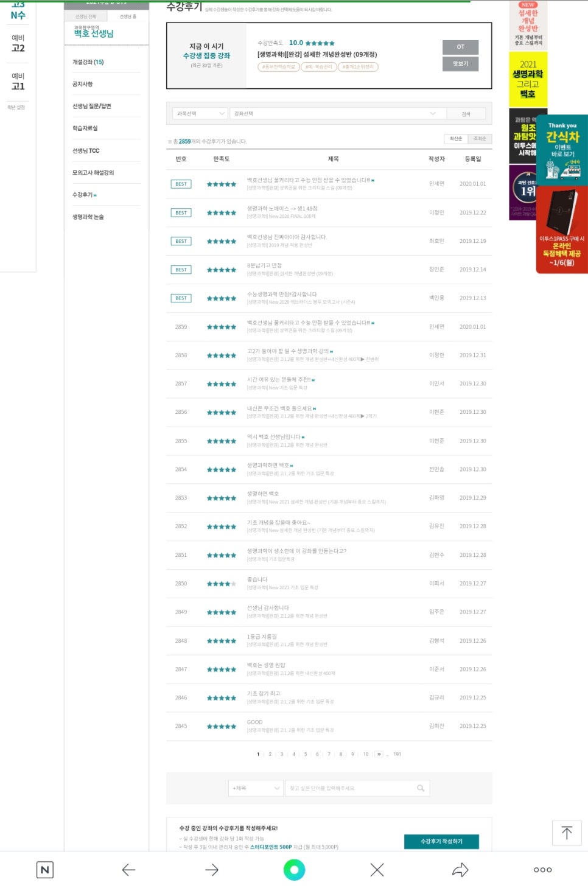Open review 2853 '생명하면 백호'
Viewport: 588px width, 888px height.
tap(263, 494)
